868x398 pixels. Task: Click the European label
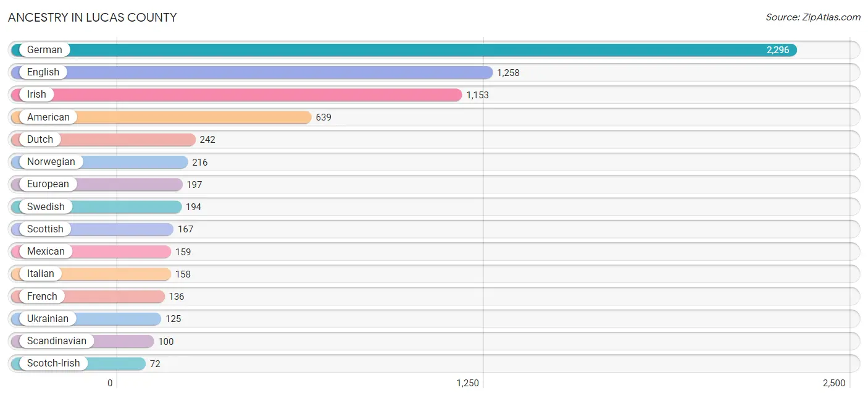point(48,184)
